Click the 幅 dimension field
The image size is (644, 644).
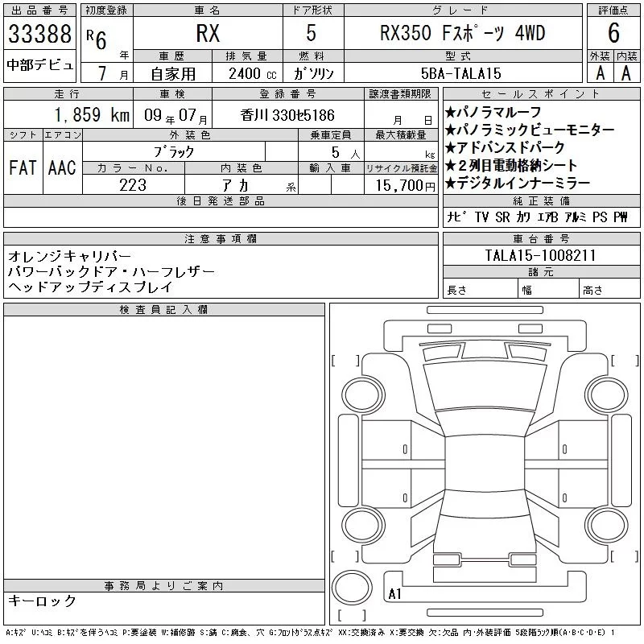(549, 288)
